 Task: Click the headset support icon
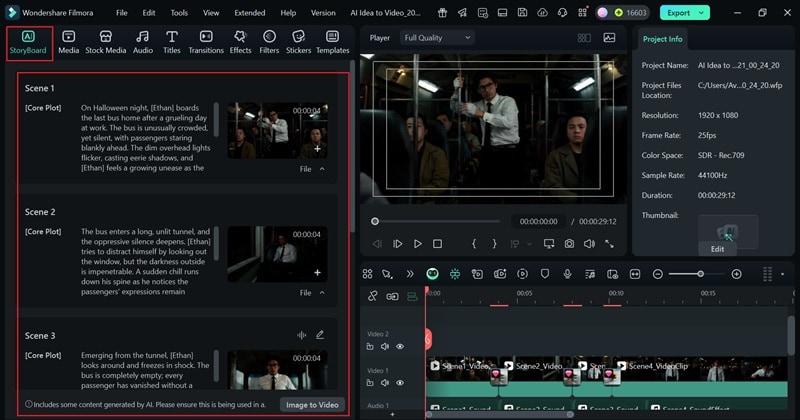562,13
